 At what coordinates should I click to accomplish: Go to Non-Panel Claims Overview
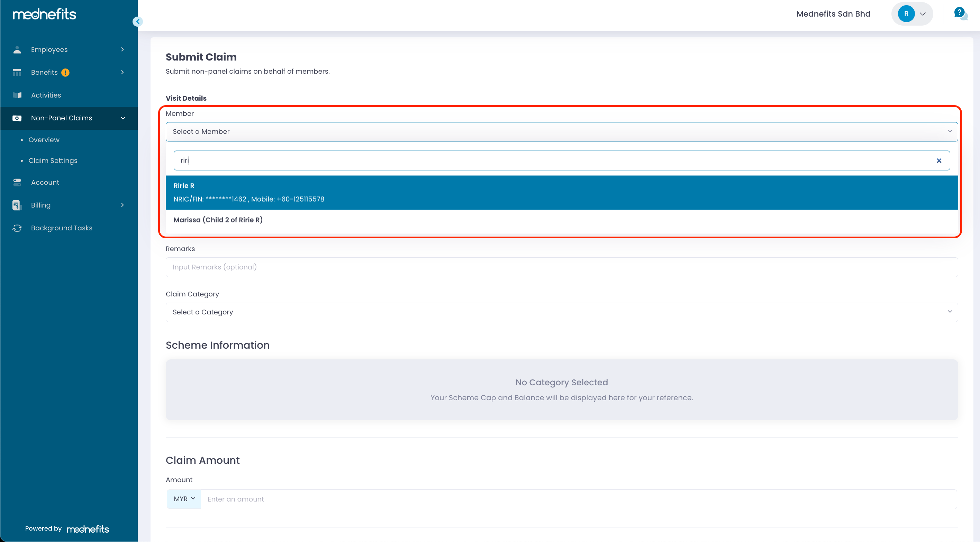pyautogui.click(x=44, y=140)
